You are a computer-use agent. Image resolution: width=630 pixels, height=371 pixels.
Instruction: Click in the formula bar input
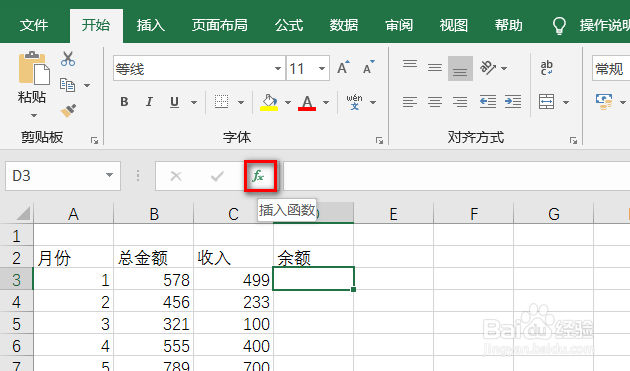pyautogui.click(x=456, y=176)
